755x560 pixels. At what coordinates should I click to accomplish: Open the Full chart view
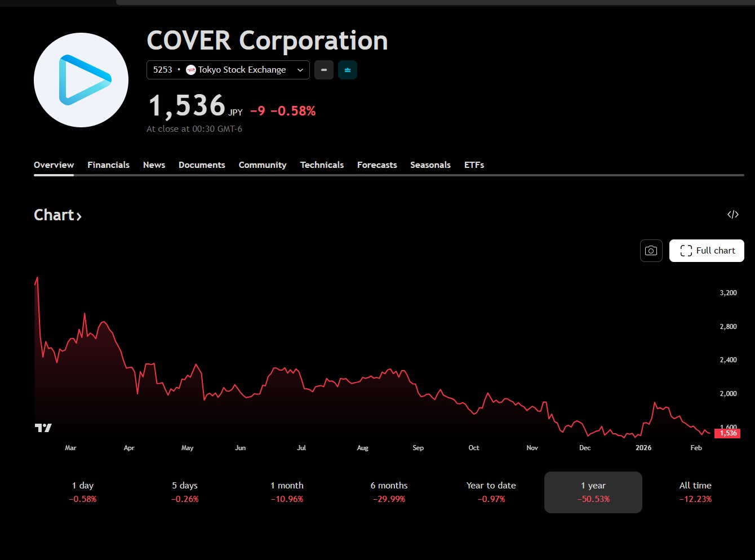click(707, 251)
